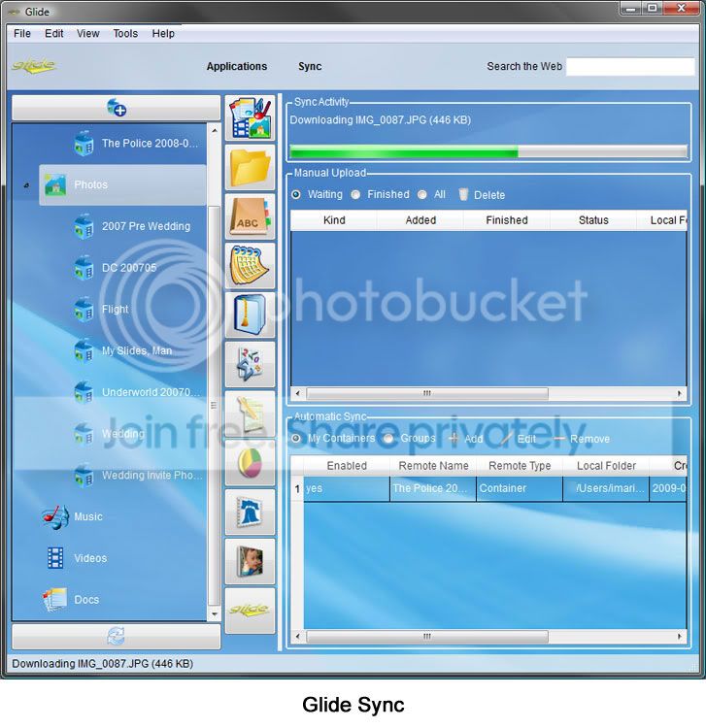Click the Search the Web input field
The width and height of the screenshot is (706, 728).
coord(630,66)
